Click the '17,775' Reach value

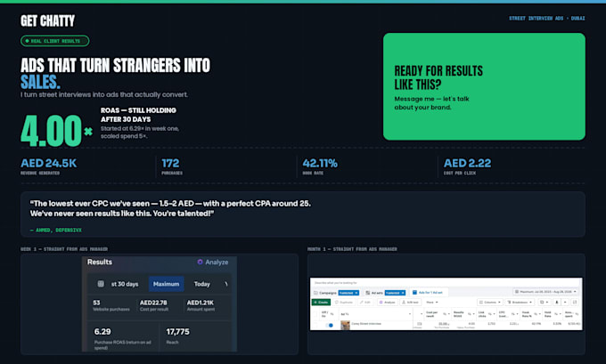tap(177, 332)
